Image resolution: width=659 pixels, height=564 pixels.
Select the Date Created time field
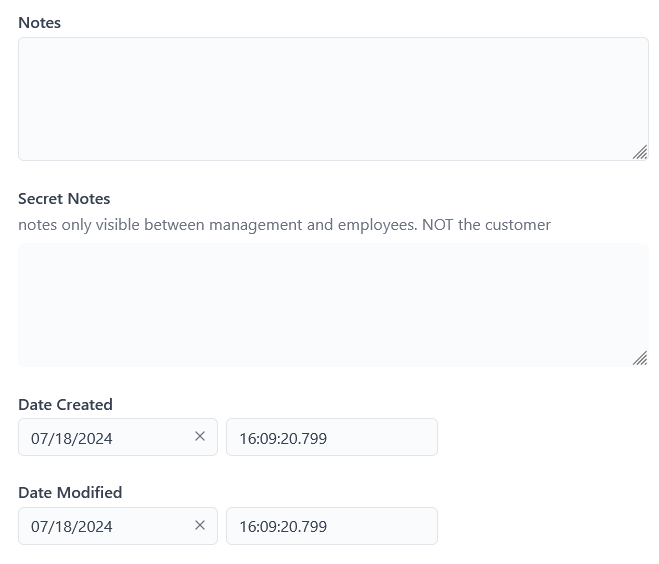(331, 437)
